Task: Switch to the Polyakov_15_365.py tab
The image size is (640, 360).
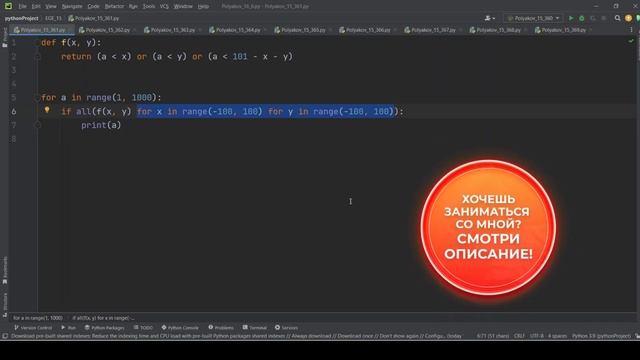Action: point(303,30)
